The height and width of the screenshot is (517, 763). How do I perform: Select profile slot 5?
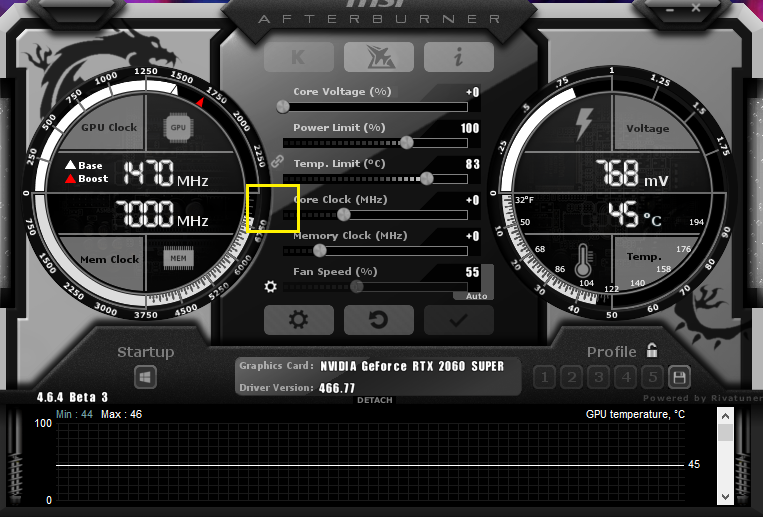click(653, 377)
